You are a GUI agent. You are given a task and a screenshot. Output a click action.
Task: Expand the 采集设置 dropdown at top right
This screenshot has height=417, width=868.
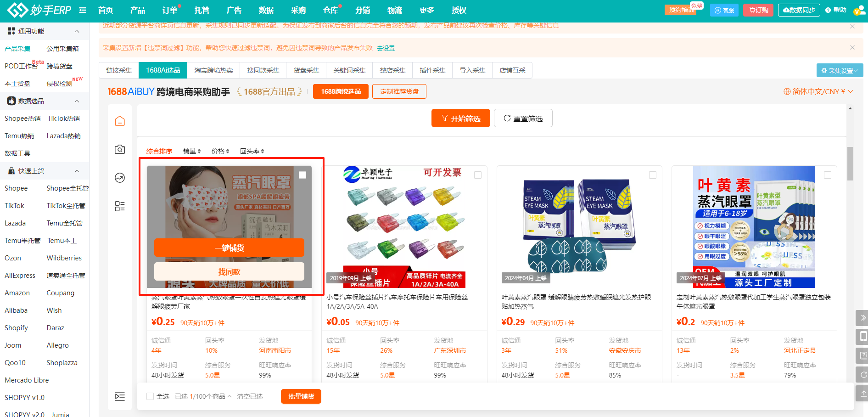[x=840, y=70]
